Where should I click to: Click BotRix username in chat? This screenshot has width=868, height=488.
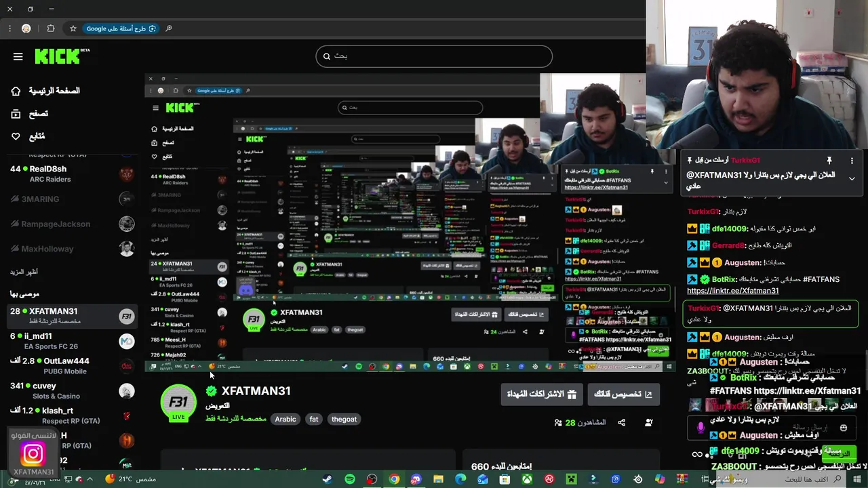point(724,279)
